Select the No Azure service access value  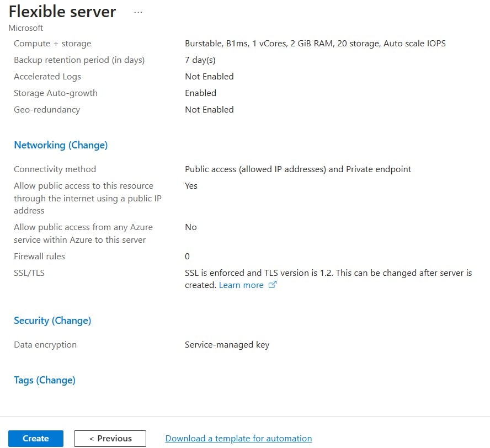point(191,227)
